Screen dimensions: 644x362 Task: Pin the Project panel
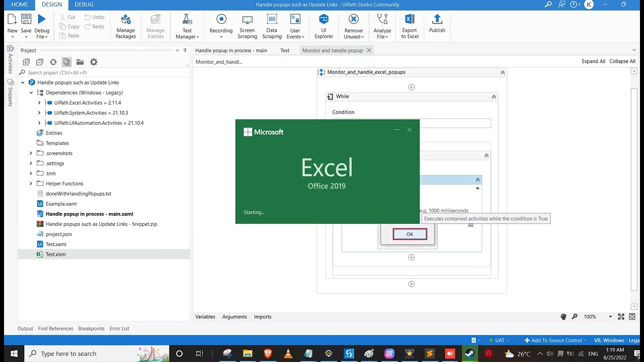(x=185, y=50)
